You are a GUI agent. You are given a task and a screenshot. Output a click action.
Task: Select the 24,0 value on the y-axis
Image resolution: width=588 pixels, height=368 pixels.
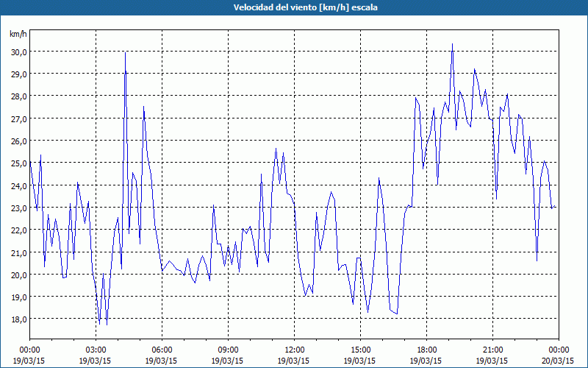click(x=18, y=185)
